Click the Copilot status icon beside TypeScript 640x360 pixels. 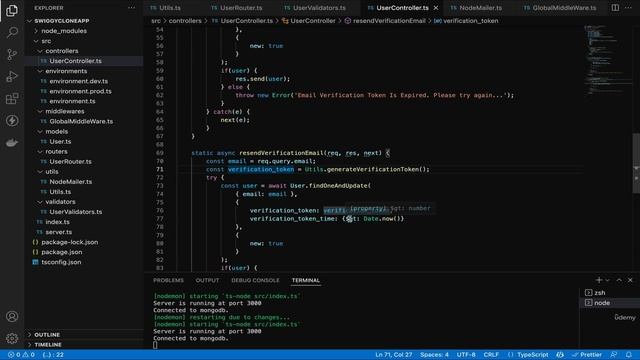560,355
